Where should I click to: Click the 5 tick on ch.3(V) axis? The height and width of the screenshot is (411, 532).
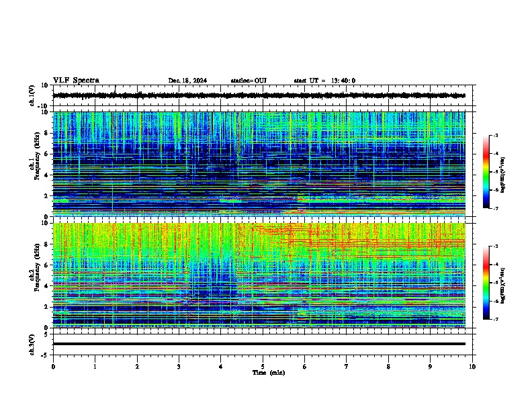point(46,334)
